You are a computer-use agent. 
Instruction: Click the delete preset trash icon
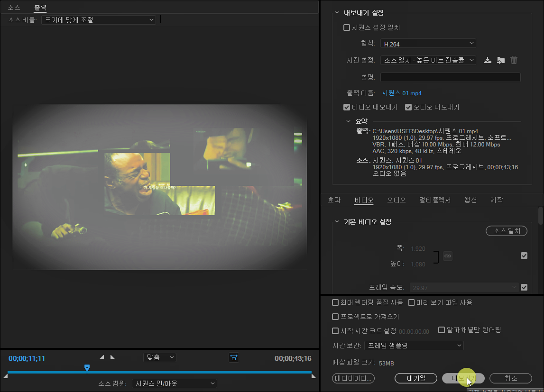coord(514,60)
